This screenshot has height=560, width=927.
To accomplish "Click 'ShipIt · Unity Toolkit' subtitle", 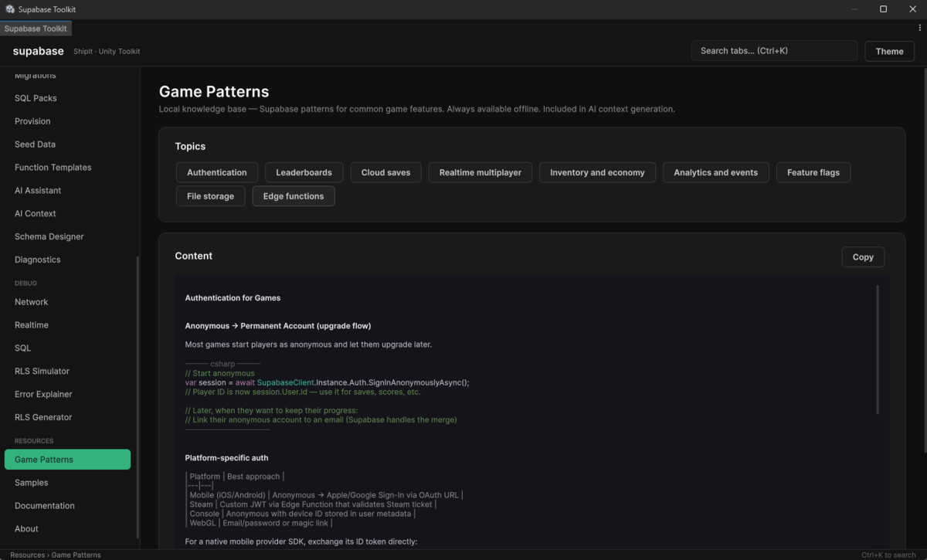I will [107, 52].
